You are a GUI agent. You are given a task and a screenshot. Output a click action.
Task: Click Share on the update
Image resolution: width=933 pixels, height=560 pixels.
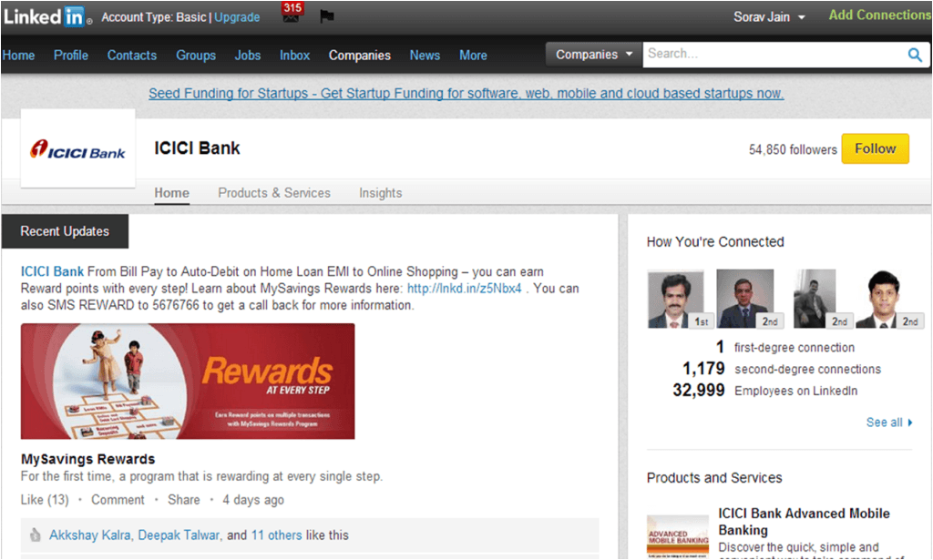pyautogui.click(x=184, y=500)
